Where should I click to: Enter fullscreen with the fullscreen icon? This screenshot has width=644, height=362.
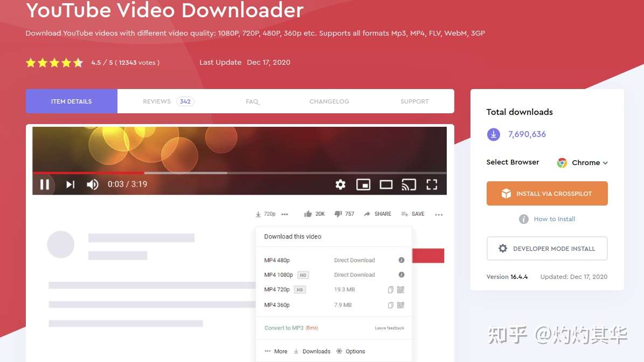coord(432,185)
